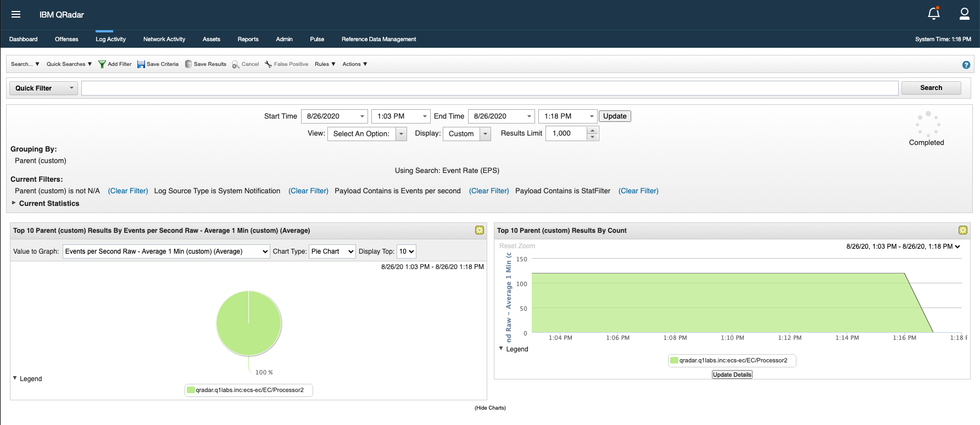Click the 'Using Search: Event Rate (EPS)' text
The image size is (980, 425).
[x=447, y=171]
